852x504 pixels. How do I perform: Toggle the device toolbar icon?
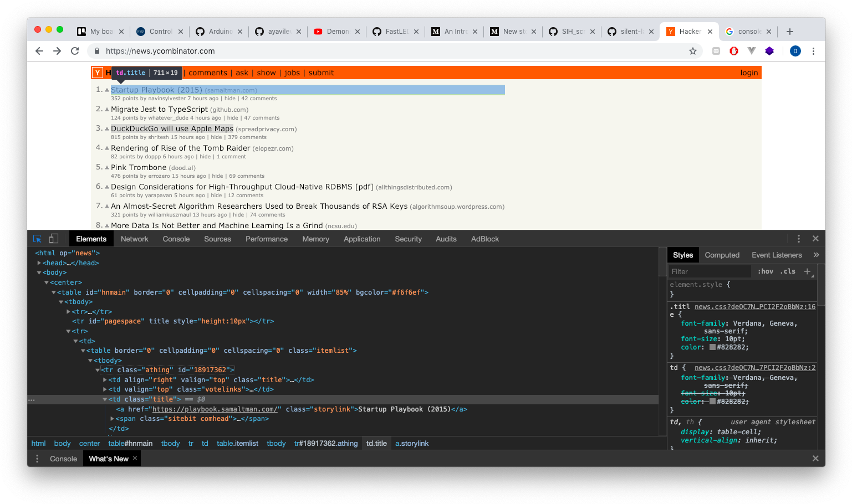54,239
